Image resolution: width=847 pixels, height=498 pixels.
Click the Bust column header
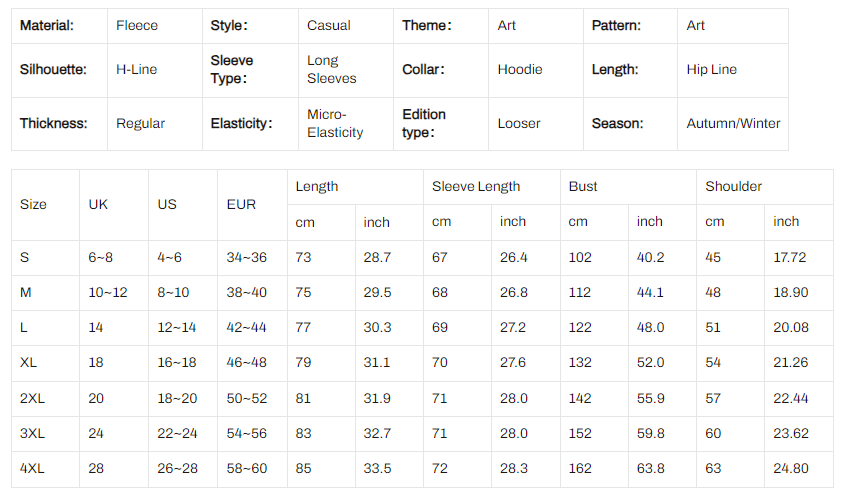583,186
